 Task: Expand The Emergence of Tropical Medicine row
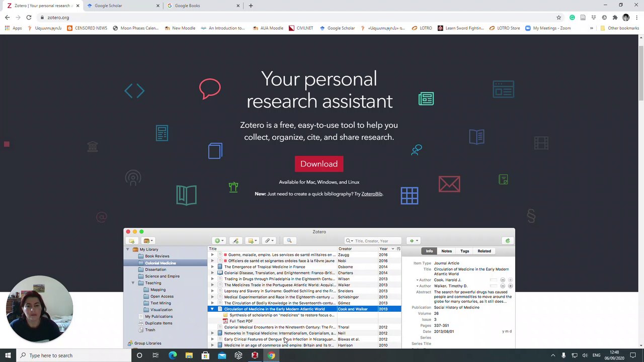(x=212, y=267)
